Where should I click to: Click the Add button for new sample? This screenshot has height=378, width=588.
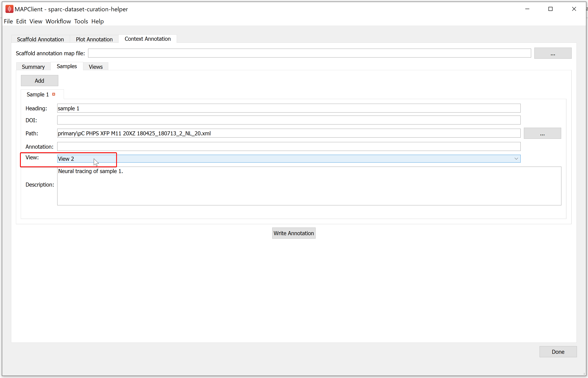[39, 80]
